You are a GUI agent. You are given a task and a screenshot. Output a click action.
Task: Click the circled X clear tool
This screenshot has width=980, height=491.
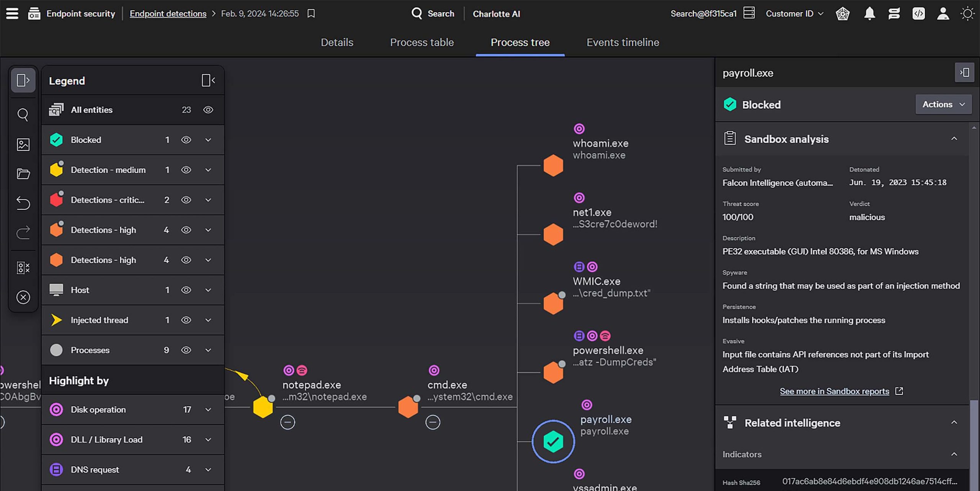point(23,297)
